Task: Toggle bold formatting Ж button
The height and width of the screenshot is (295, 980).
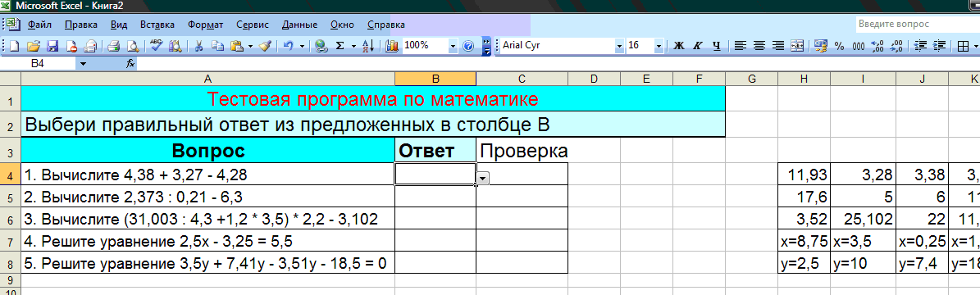Action: [x=680, y=46]
